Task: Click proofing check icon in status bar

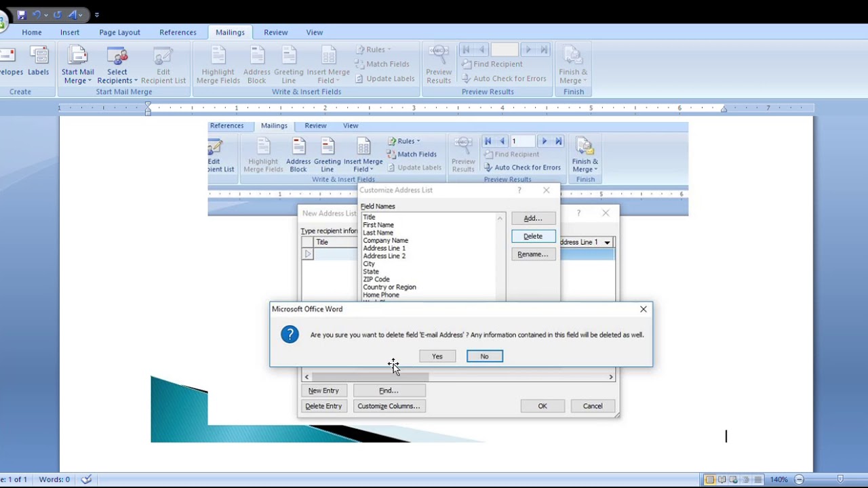Action: click(86, 479)
